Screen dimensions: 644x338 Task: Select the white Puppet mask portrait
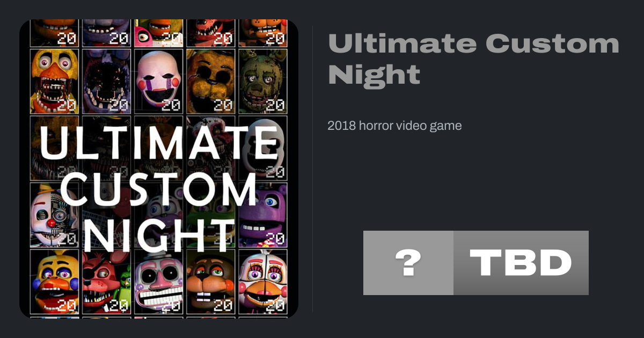tap(158, 82)
